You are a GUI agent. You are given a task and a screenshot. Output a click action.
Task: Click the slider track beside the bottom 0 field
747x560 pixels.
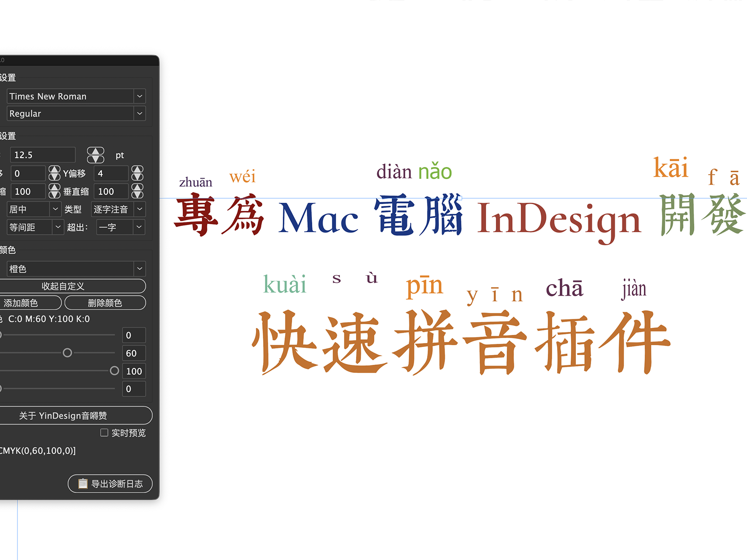click(58, 389)
